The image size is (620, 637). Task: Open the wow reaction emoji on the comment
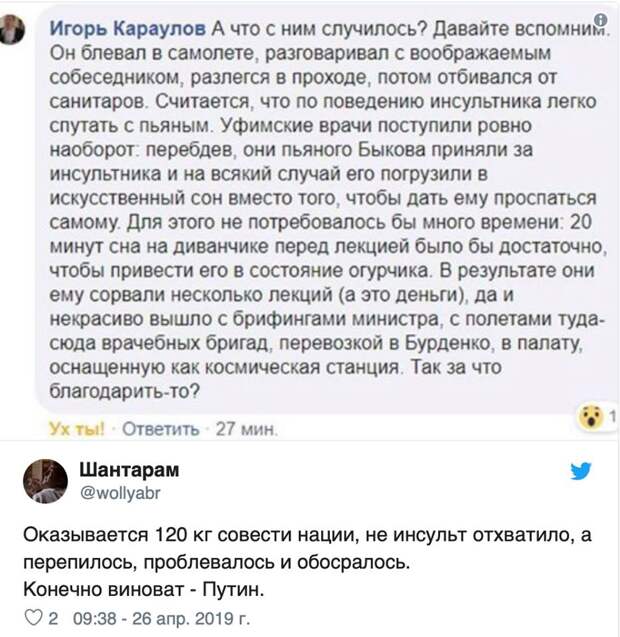click(591, 416)
